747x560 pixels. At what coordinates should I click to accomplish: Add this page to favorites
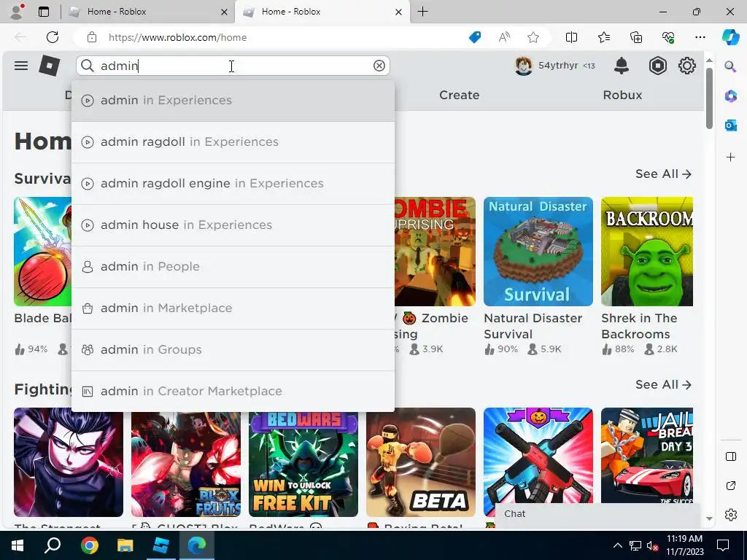pos(533,37)
